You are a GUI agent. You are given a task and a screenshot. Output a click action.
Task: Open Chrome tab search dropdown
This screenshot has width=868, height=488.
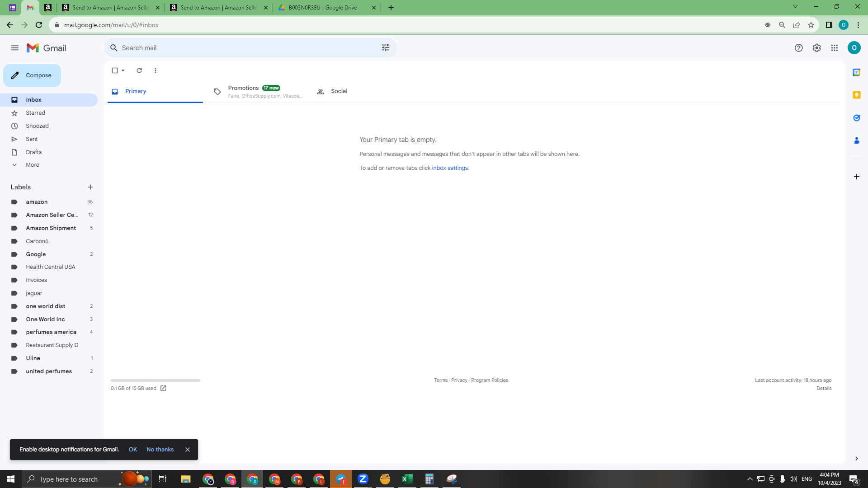pyautogui.click(x=795, y=7)
